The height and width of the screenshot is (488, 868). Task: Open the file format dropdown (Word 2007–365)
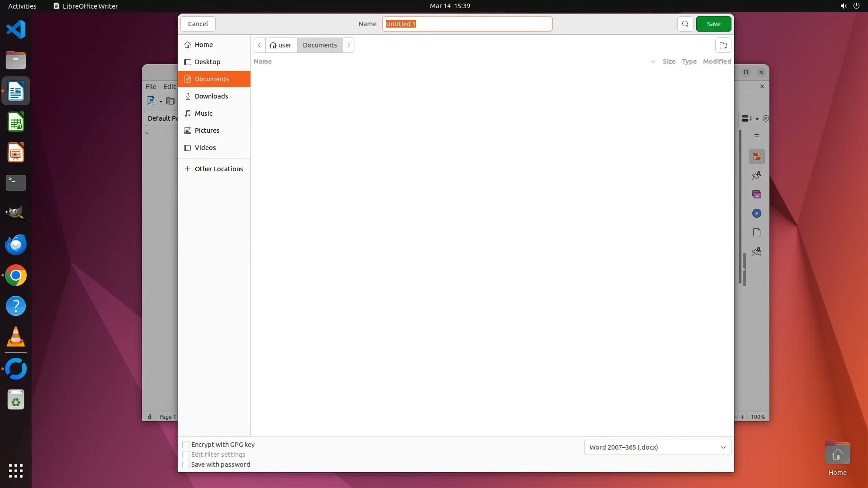pos(657,447)
